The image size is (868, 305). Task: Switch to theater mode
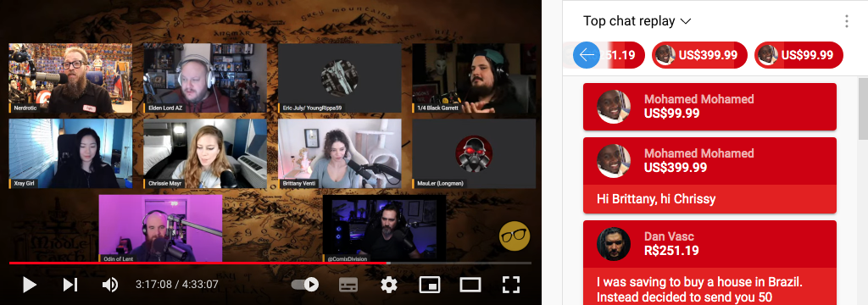(x=470, y=285)
